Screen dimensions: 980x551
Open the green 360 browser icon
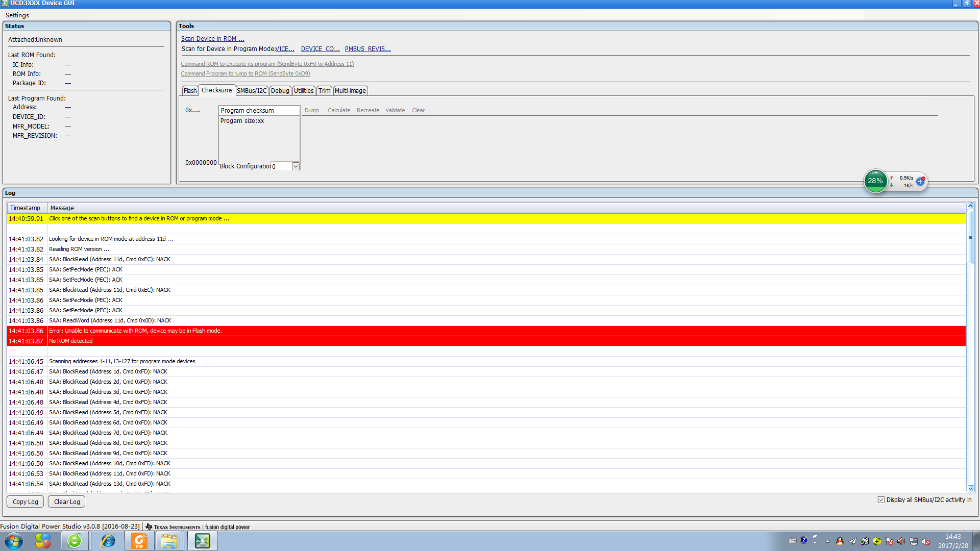(x=75, y=541)
